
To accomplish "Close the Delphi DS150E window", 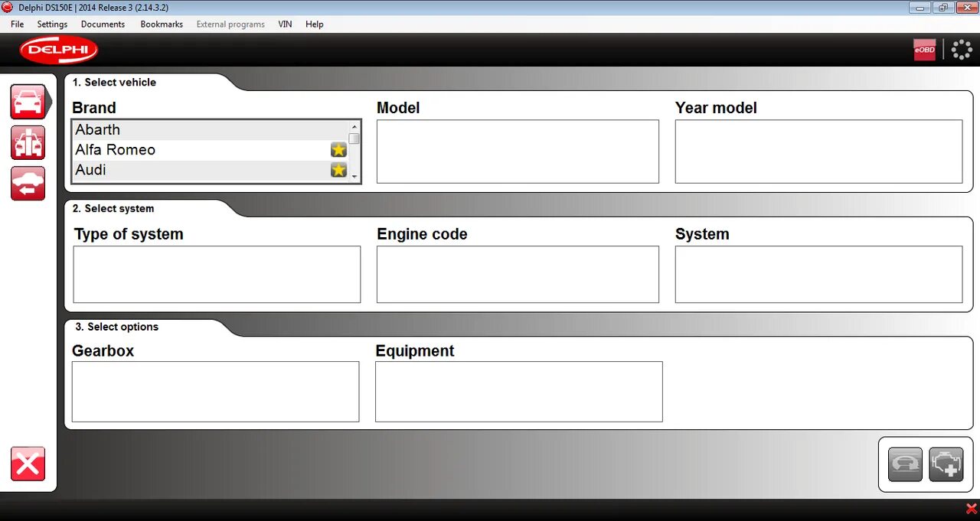I will [966, 8].
